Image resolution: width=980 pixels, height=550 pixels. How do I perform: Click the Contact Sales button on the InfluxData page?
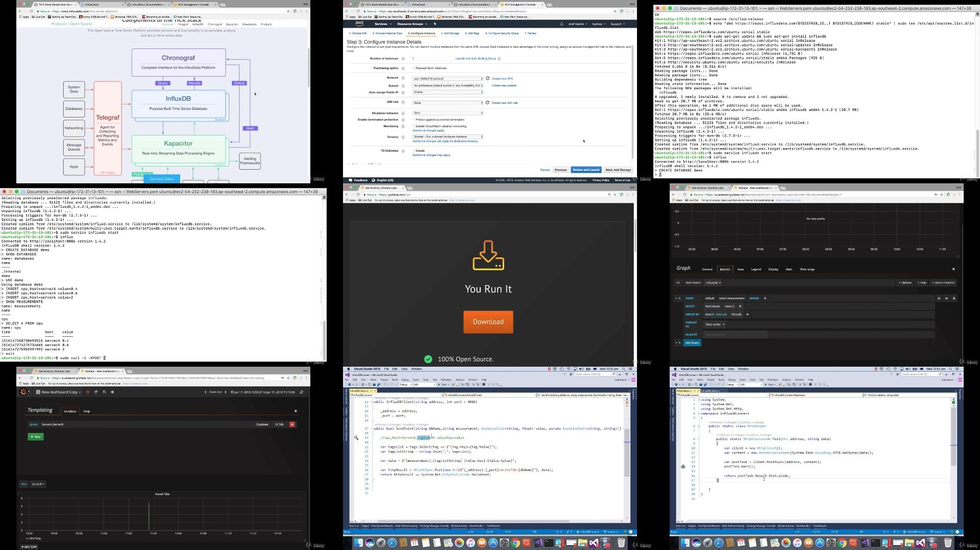[x=162, y=178]
